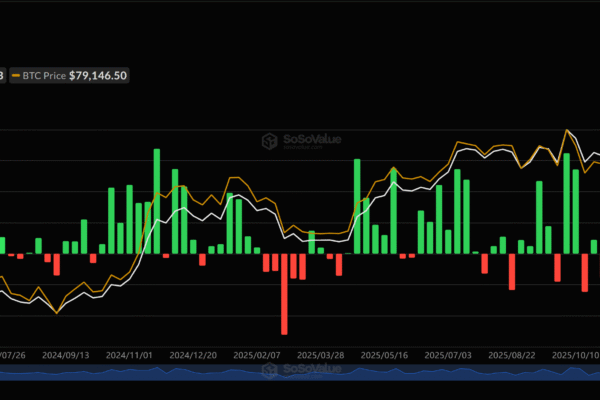Select the 2024/12/20 date axis label
The height and width of the screenshot is (400, 600).
pyautogui.click(x=193, y=356)
